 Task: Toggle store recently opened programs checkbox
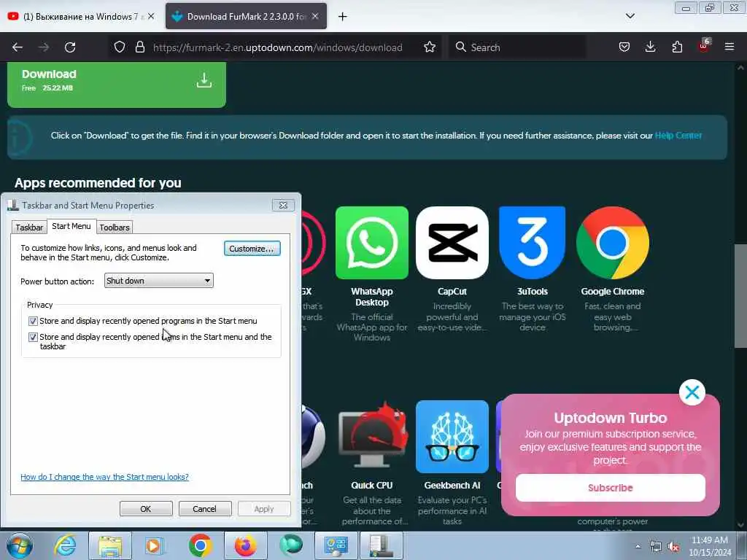pyautogui.click(x=33, y=321)
